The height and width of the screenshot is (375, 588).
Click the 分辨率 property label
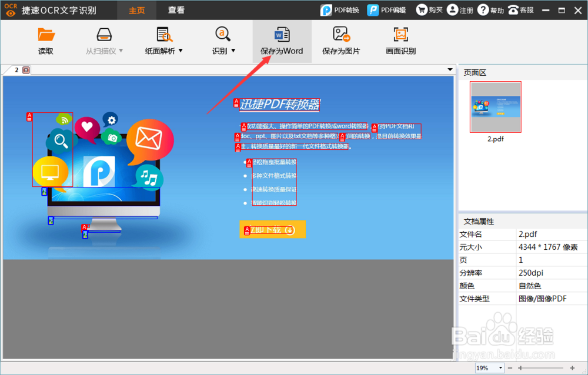click(470, 273)
